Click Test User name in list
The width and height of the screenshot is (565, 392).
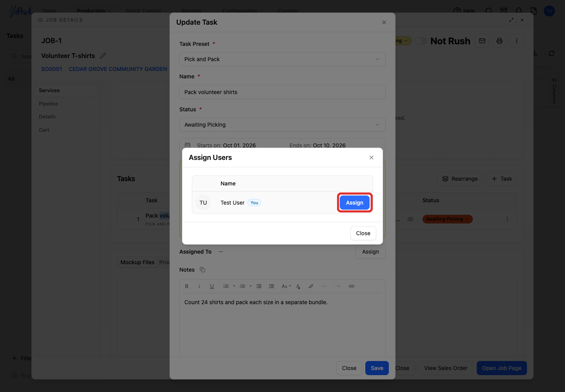pyautogui.click(x=232, y=203)
